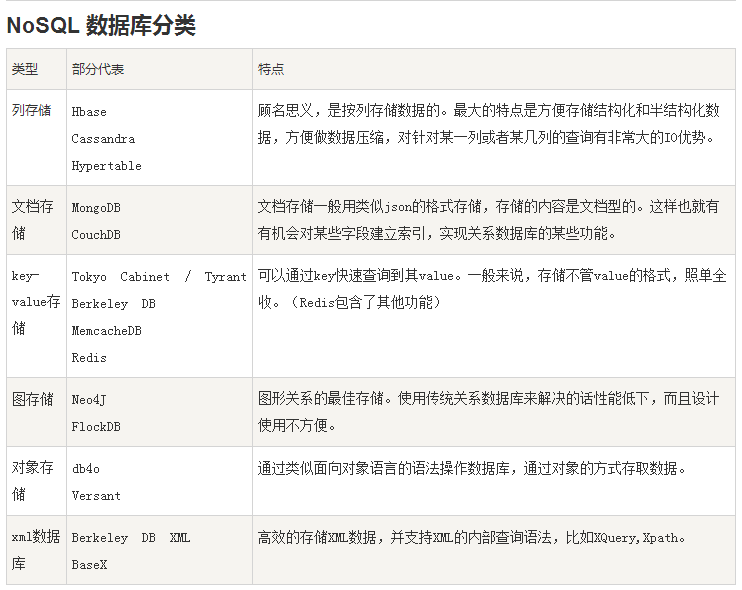Click the 'Redis' entry in representatives
The width and height of the screenshot is (742, 590).
pos(89,358)
